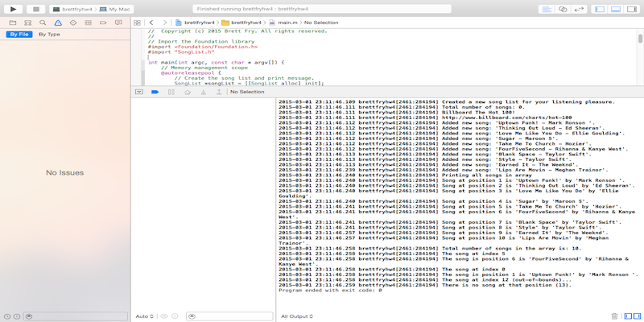
Task: Select brettfryhw4 folder in jump bar
Action: coord(242,23)
